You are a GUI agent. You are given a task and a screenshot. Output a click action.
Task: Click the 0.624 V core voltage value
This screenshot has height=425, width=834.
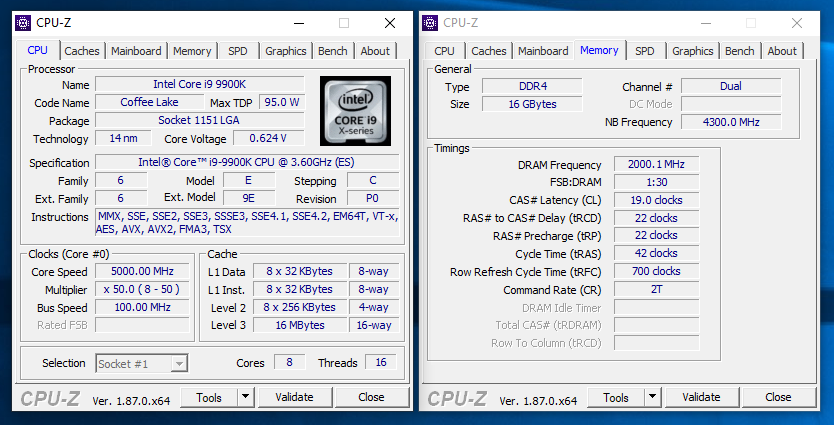pos(269,138)
